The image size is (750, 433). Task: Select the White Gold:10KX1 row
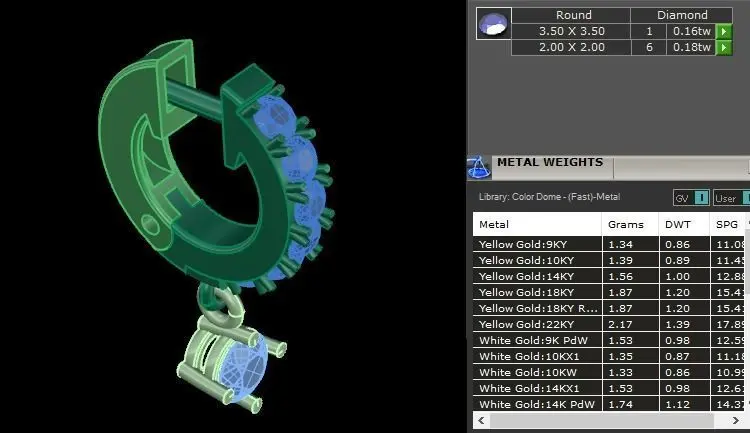pyautogui.click(x=609, y=356)
